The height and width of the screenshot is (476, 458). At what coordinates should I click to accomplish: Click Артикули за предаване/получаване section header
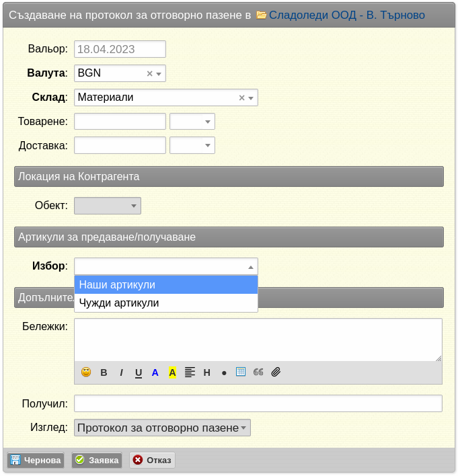(229, 237)
